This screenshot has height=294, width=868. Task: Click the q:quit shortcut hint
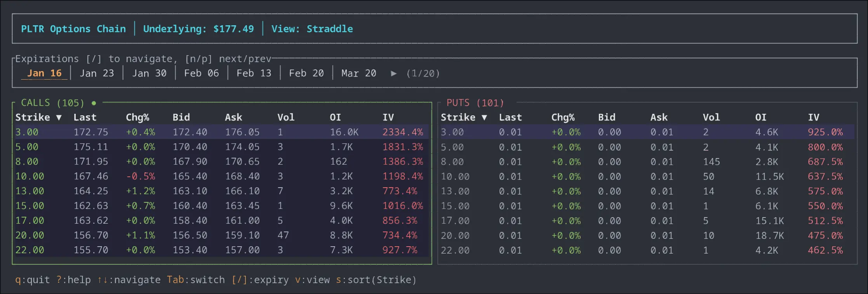(x=33, y=280)
